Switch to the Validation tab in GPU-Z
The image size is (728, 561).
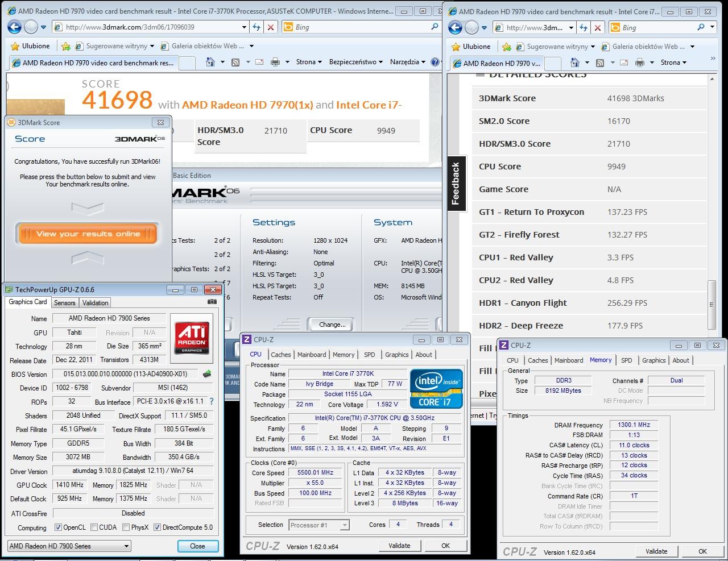click(x=95, y=303)
